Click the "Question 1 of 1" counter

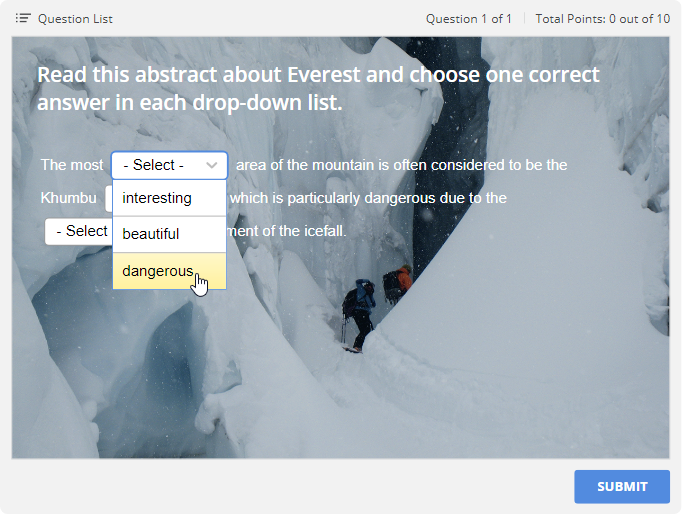468,18
